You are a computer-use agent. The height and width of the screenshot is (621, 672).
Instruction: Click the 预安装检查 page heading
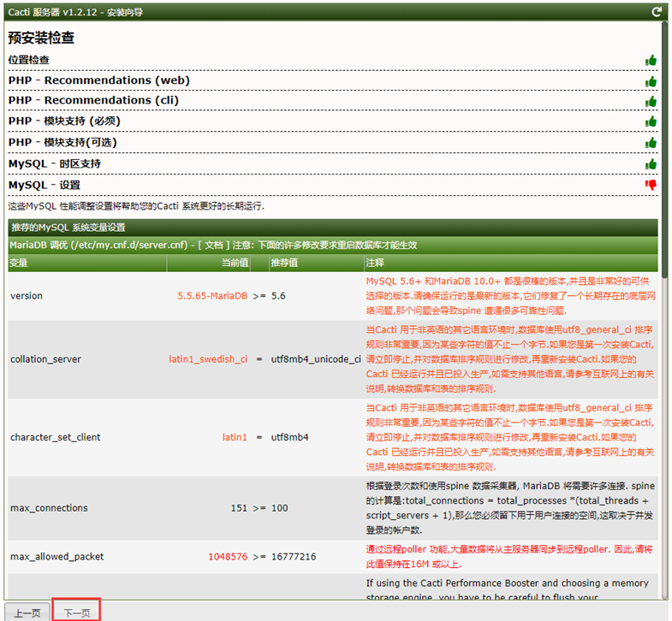(41, 38)
